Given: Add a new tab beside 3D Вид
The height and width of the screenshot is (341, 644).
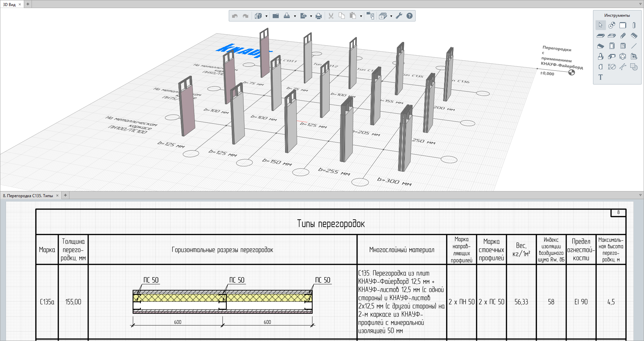Looking at the screenshot, I should pos(28,4).
